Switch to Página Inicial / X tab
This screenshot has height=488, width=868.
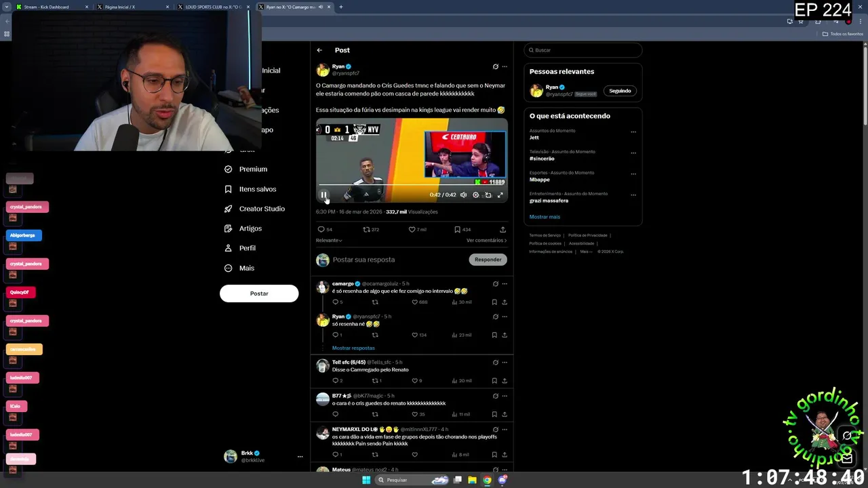click(x=133, y=7)
